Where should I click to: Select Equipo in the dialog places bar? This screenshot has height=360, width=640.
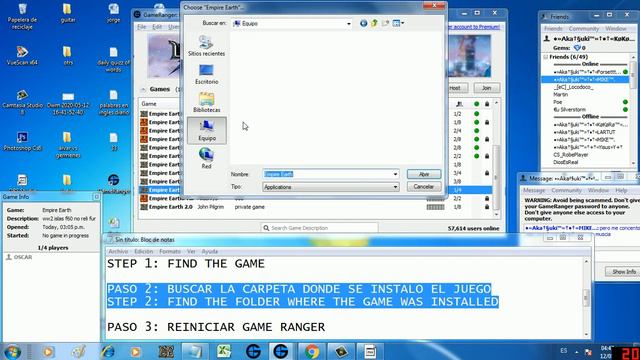coord(207,130)
